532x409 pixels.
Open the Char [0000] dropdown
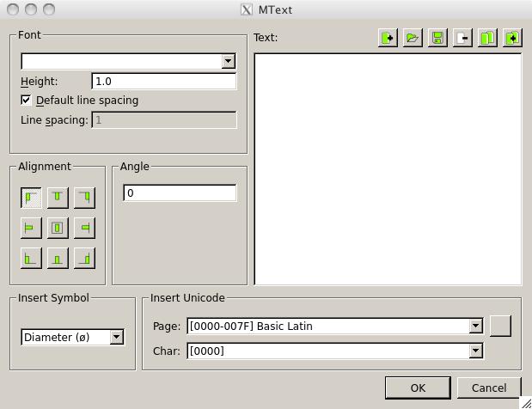(475, 351)
